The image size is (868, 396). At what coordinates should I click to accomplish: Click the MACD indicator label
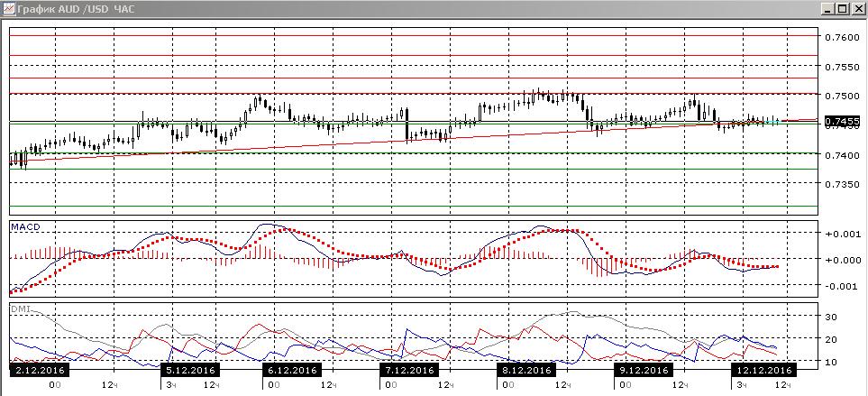point(25,226)
